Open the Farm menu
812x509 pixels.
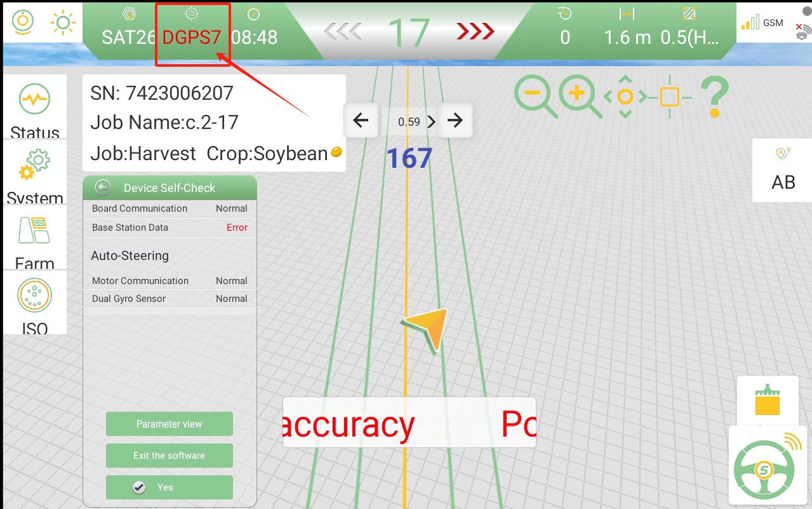pyautogui.click(x=35, y=238)
